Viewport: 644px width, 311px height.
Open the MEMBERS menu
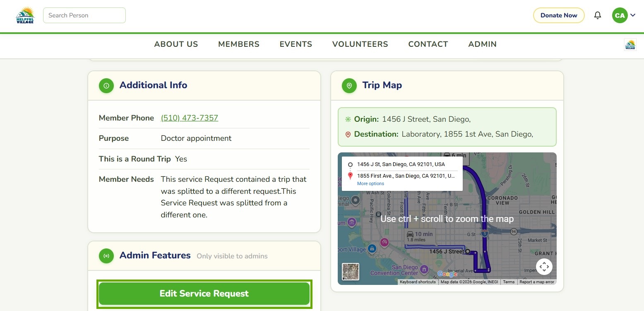point(239,44)
